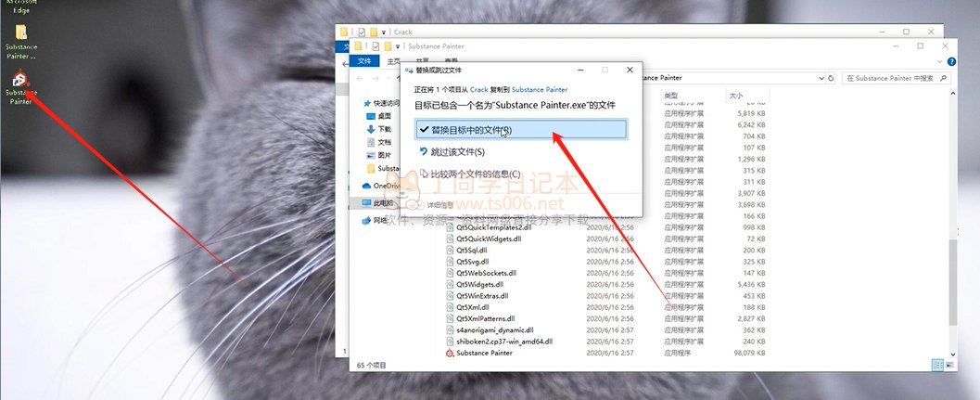Open quick access toolbar dropdown in Substance Painter window
This screenshot has width=980, height=400.
398,46
